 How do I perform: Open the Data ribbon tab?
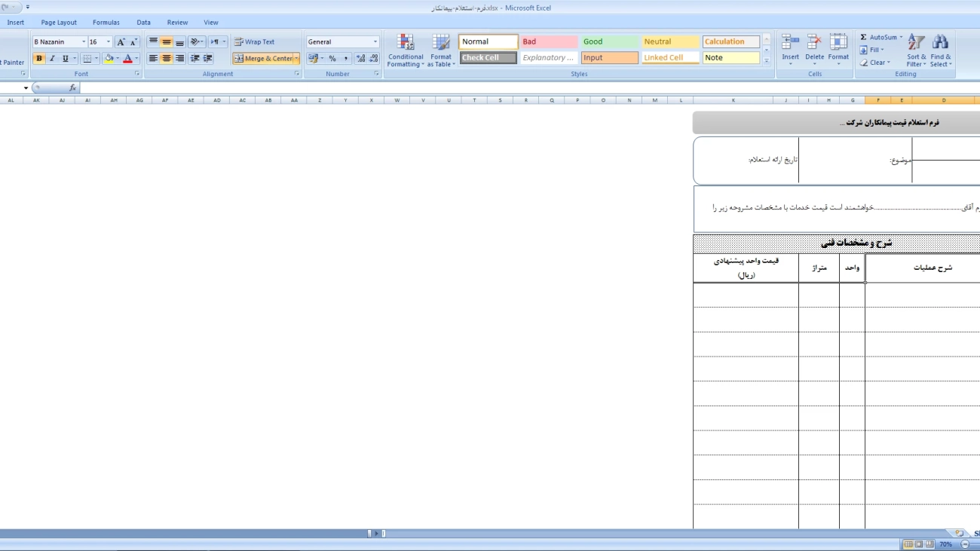143,23
